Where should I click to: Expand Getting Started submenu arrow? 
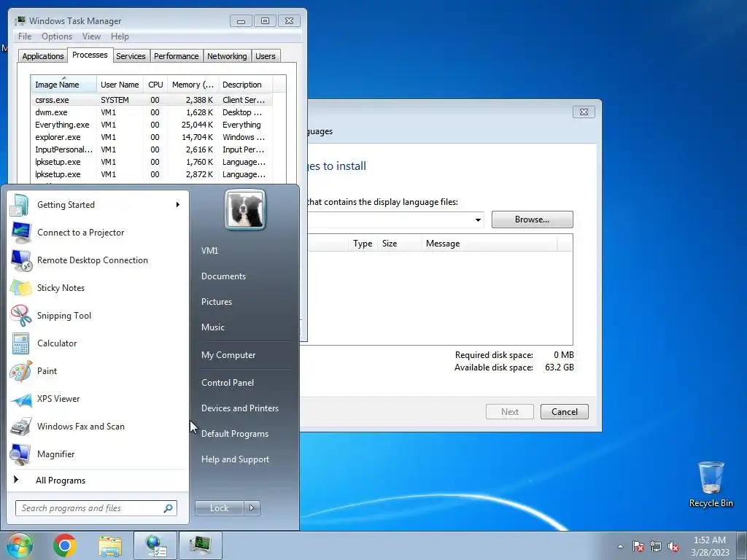point(178,205)
